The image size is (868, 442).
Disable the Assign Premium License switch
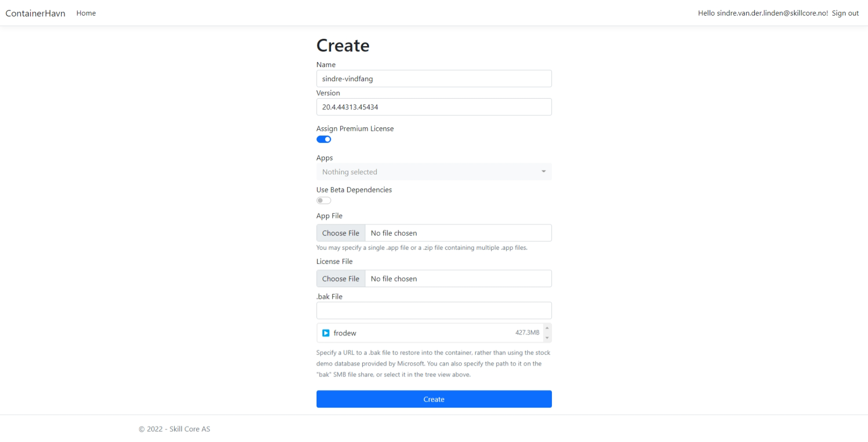point(324,139)
